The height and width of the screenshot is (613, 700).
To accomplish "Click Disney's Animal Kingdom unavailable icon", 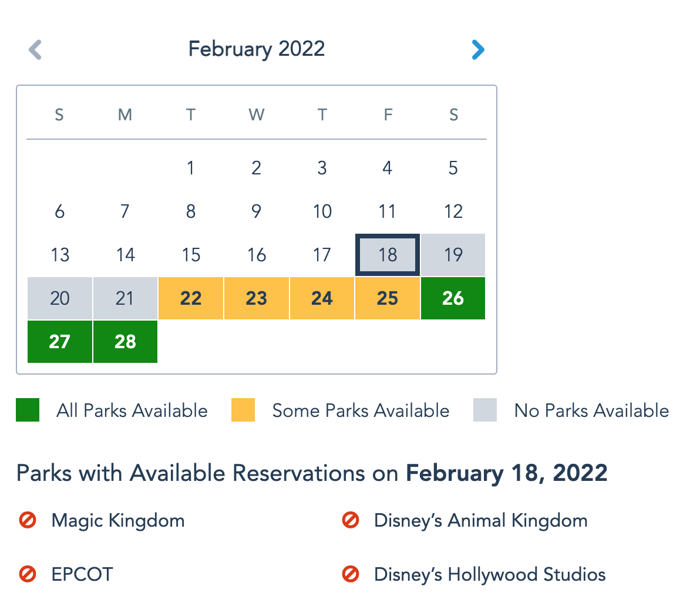I will pos(351,520).
